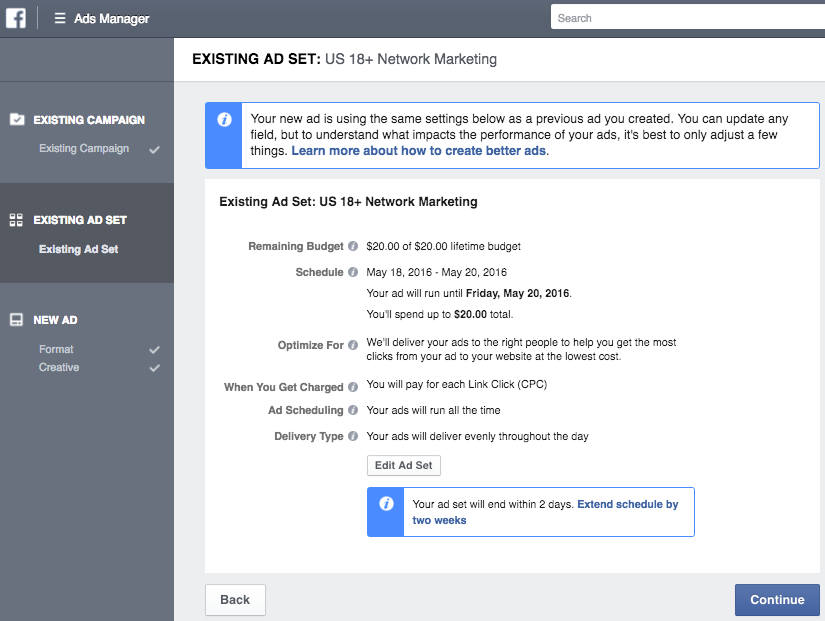Image resolution: width=825 pixels, height=621 pixels.
Task: Open the Existing Ad Set sidebar step
Action: tap(78, 249)
